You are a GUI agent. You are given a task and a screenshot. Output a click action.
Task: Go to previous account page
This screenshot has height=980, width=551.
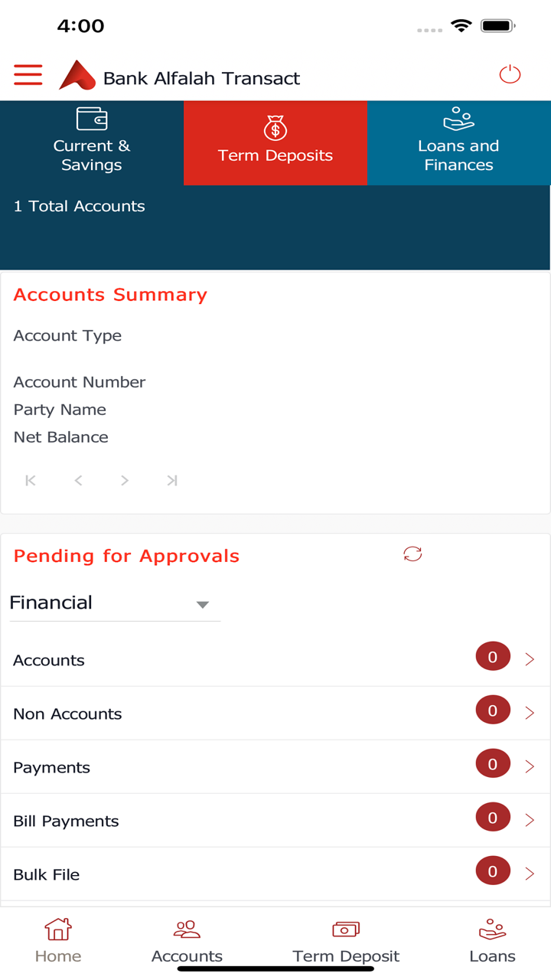coord(78,481)
